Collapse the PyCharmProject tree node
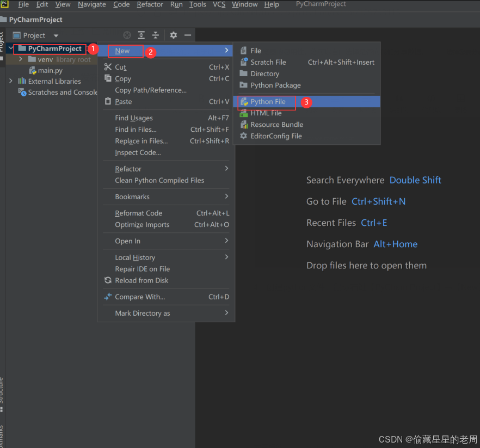Image resolution: width=480 pixels, height=448 pixels. click(x=11, y=48)
